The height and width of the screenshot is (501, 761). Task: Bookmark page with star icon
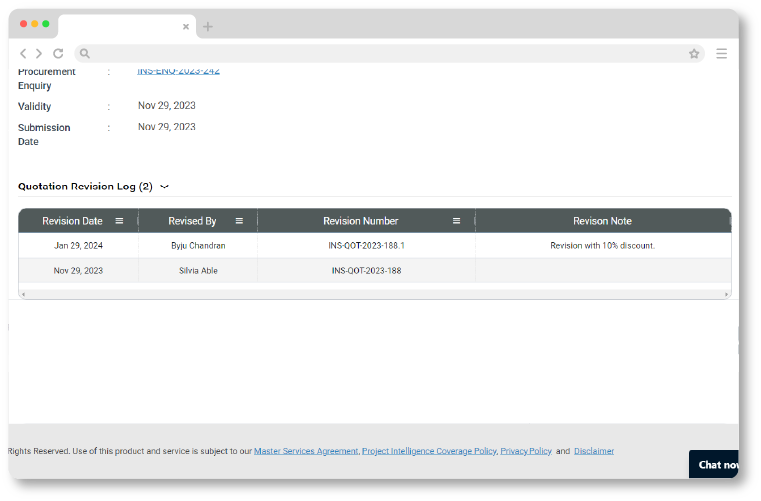point(694,54)
